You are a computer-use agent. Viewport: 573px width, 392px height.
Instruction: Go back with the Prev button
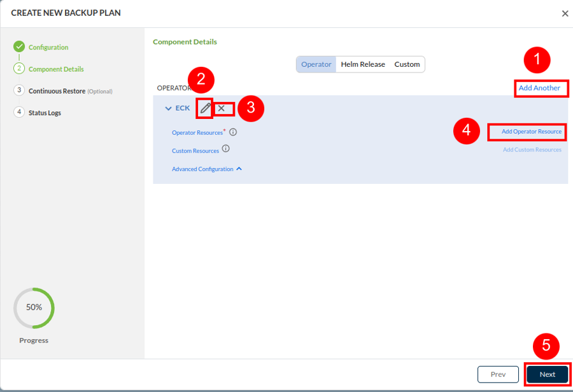pos(497,374)
